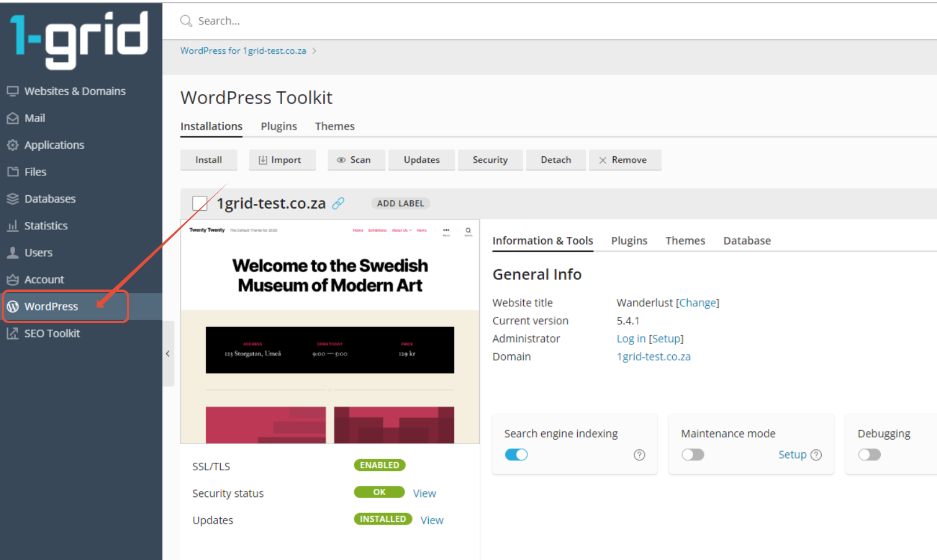Switch to the site Themes tab
Viewport: 937px width, 560px height.
click(x=685, y=241)
